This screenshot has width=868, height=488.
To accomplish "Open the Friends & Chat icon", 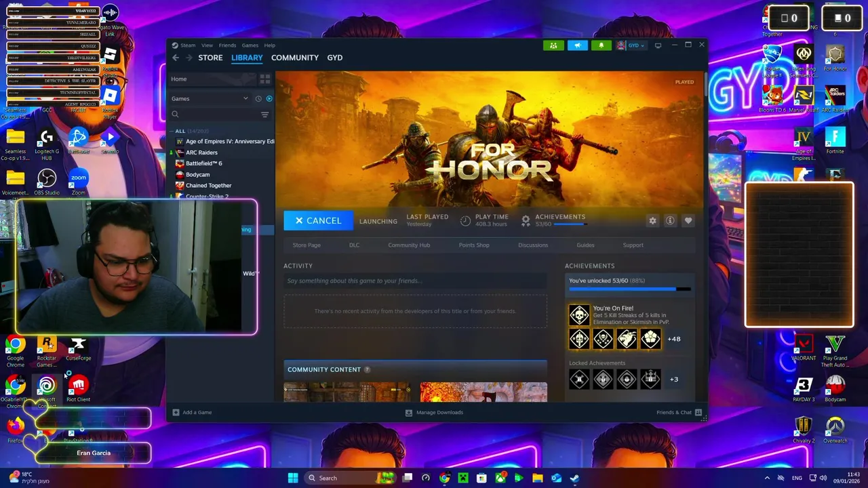I will [698, 412].
